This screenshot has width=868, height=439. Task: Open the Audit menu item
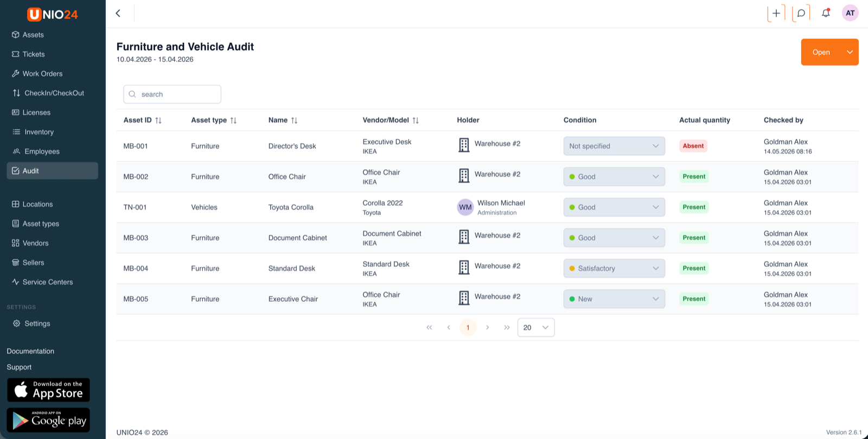point(52,170)
